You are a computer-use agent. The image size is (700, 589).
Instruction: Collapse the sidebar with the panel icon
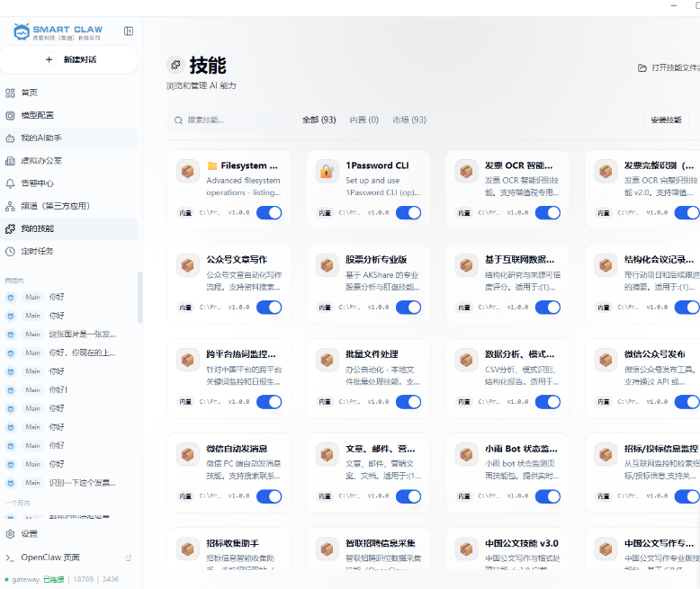(129, 31)
